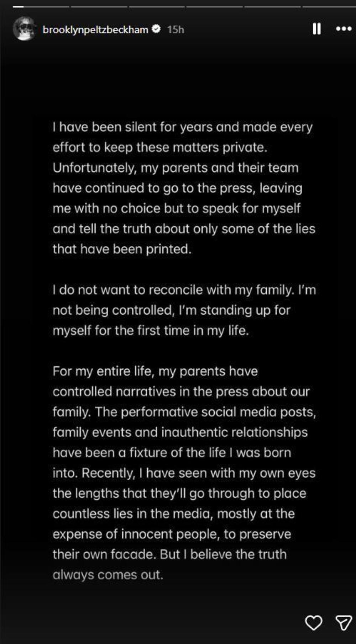The image size is (356, 644).
Task: Click the line "that have been printed."
Action: coord(122,249)
